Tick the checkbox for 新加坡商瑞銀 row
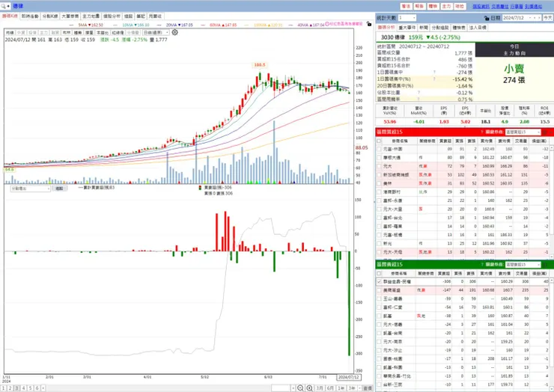Screen dimensions: 554x392 click(x=379, y=175)
